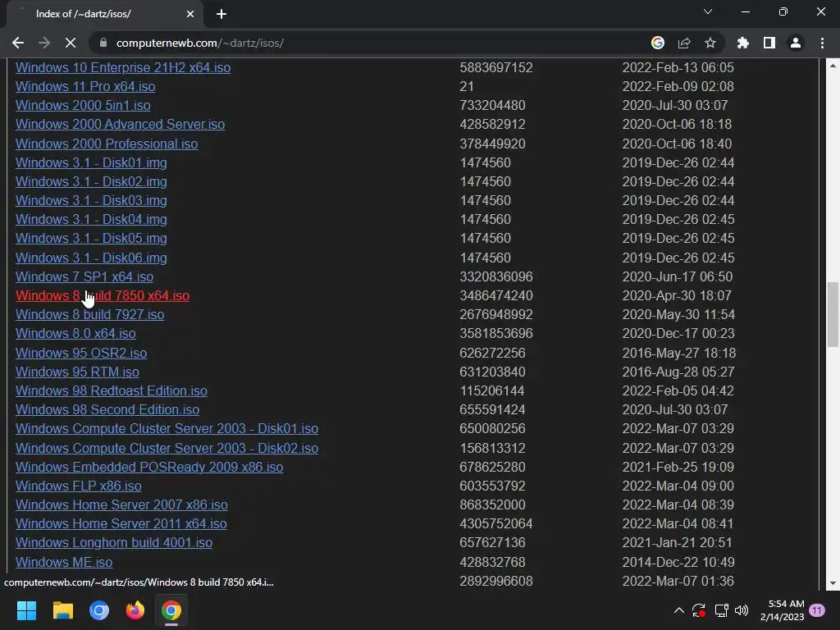
Task: Click Windows ME.iso link
Action: 64,563
